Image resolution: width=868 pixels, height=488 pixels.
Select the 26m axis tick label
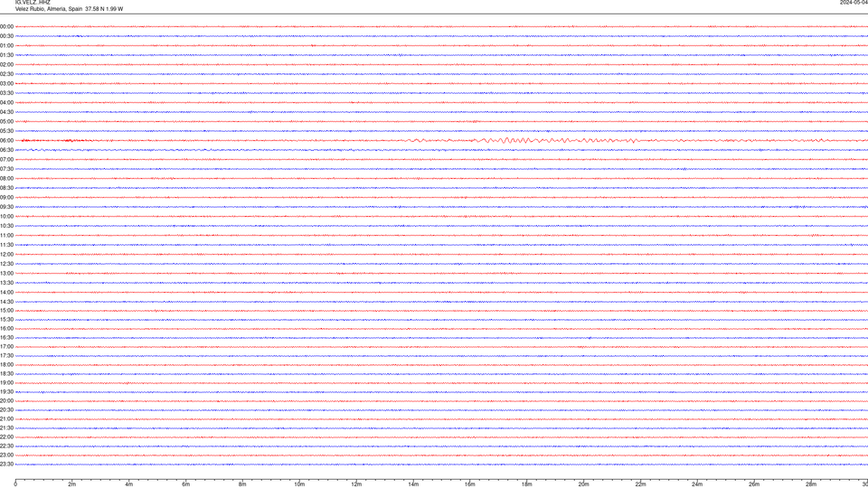tap(754, 484)
